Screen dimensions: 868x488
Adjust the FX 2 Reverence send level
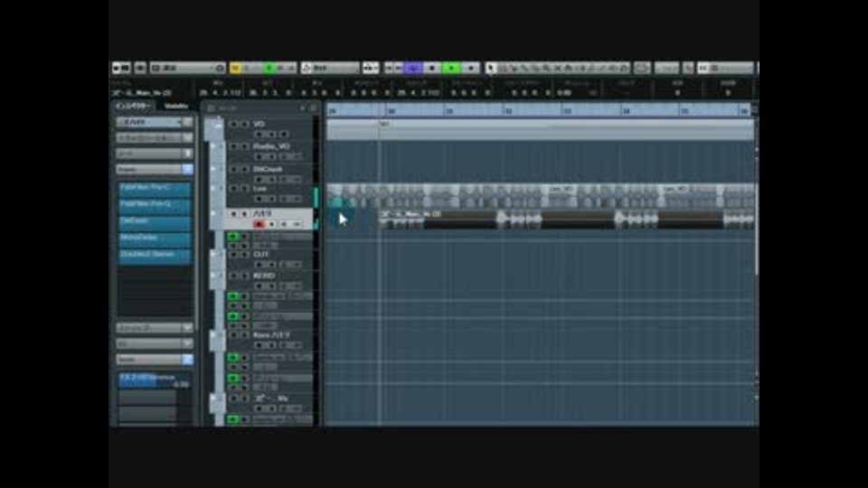click(155, 380)
